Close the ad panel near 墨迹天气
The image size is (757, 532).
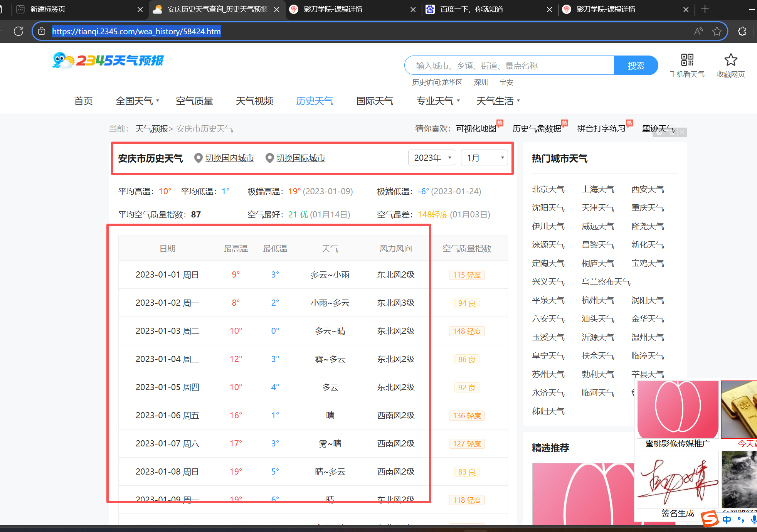click(682, 132)
